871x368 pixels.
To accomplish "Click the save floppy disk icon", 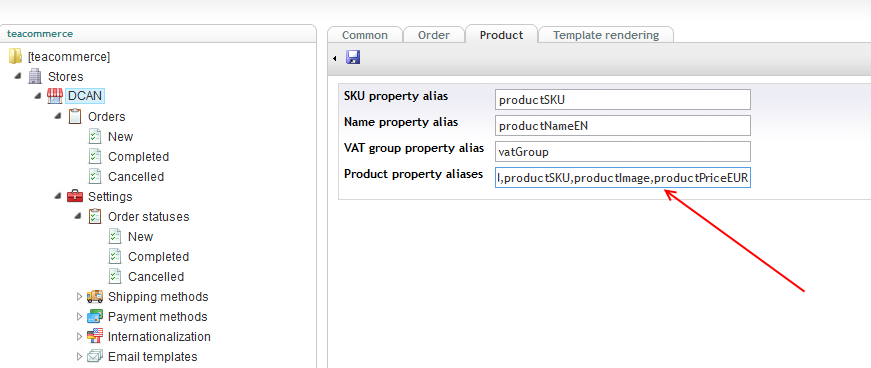I will pyautogui.click(x=353, y=57).
